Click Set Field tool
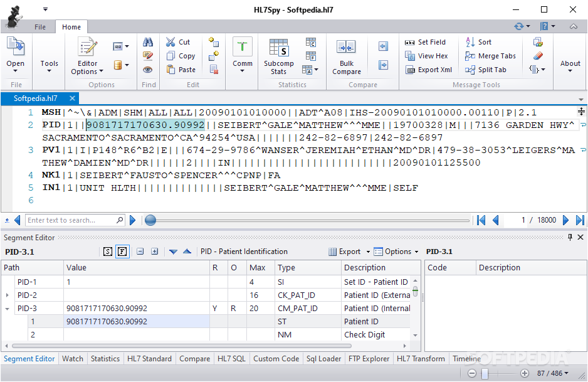588x382 pixels. (425, 42)
